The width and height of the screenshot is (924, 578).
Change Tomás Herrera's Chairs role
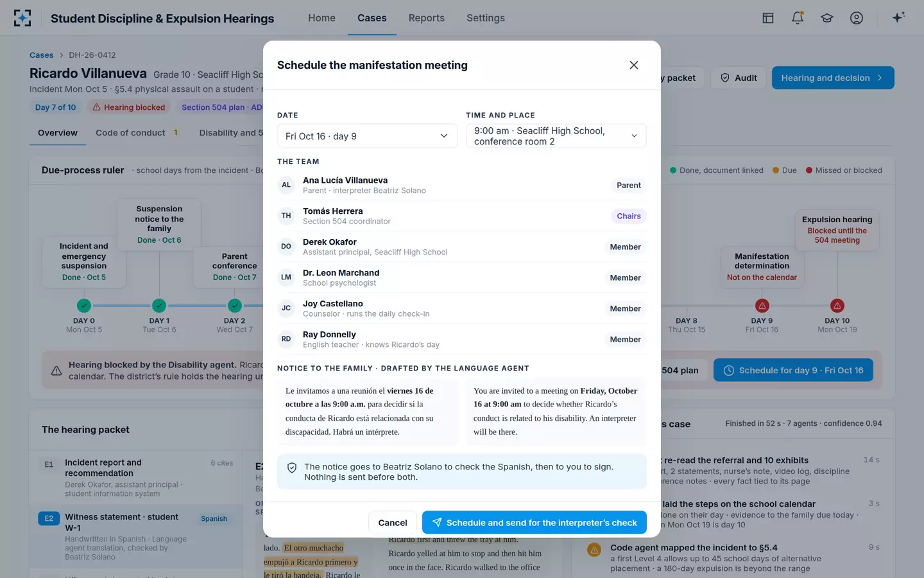(x=629, y=216)
